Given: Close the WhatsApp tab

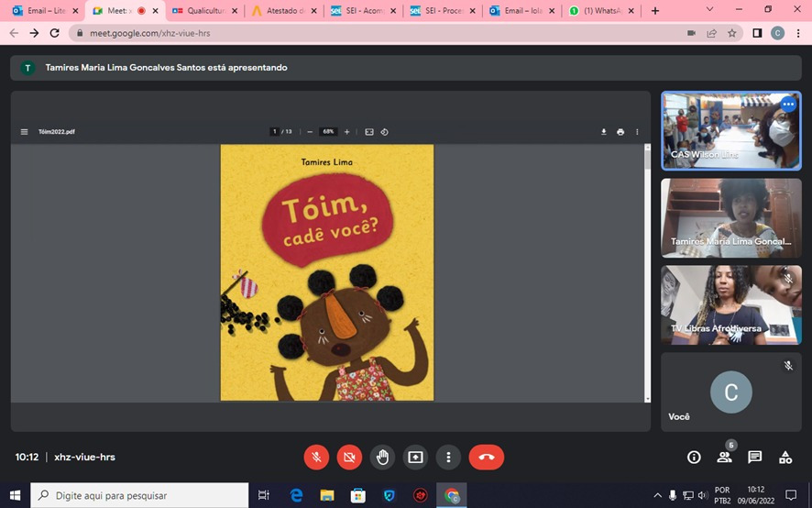Looking at the screenshot, I should (631, 10).
